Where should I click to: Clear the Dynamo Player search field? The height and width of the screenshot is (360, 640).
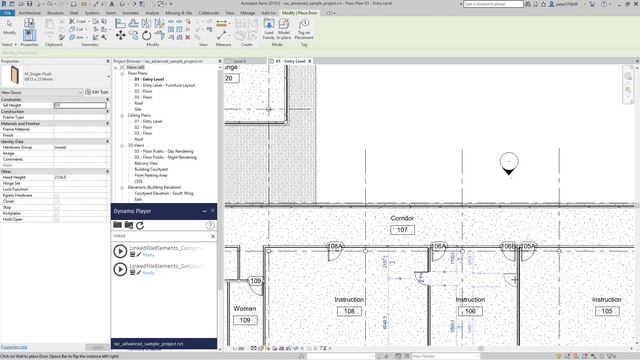[213, 236]
